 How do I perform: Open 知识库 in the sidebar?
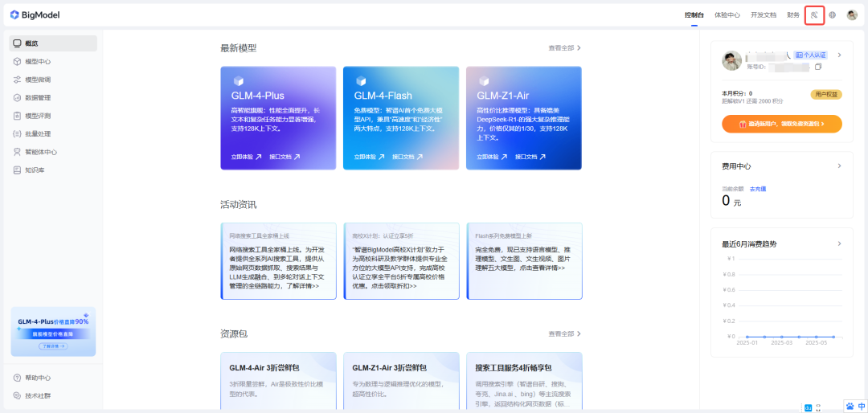35,170
